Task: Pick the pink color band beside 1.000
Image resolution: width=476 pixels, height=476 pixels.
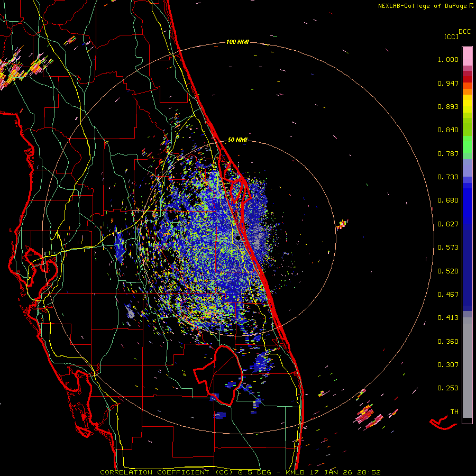Action: (x=467, y=57)
